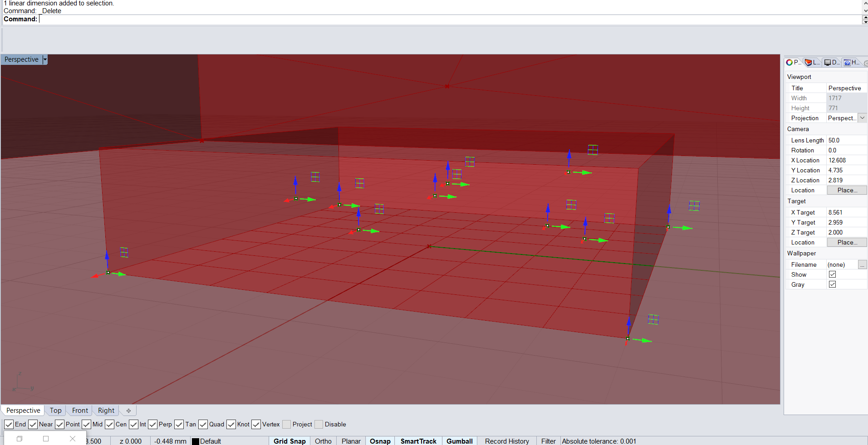Image resolution: width=868 pixels, height=445 pixels.
Task: Click the close X icon at bottom left
Action: coord(73,439)
